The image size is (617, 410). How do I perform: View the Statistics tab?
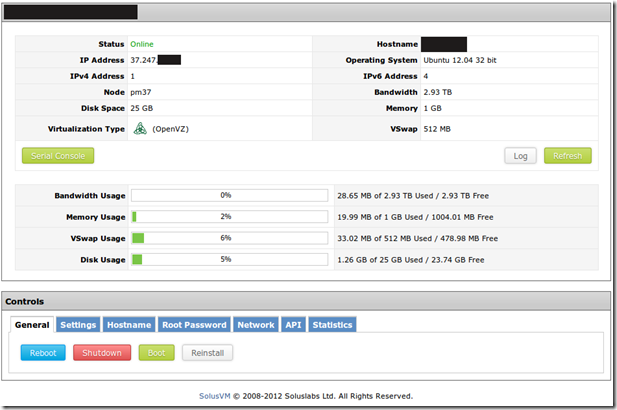333,325
